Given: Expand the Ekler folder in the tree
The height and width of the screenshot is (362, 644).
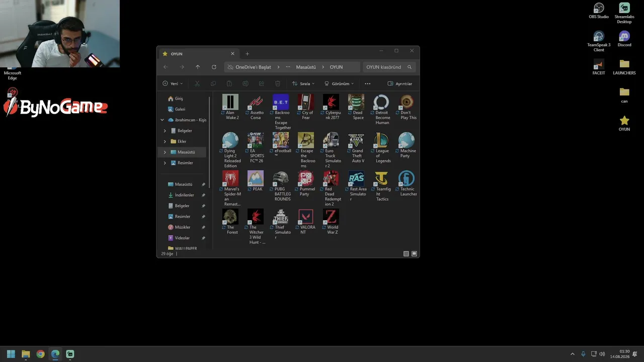Looking at the screenshot, I should coord(165,141).
